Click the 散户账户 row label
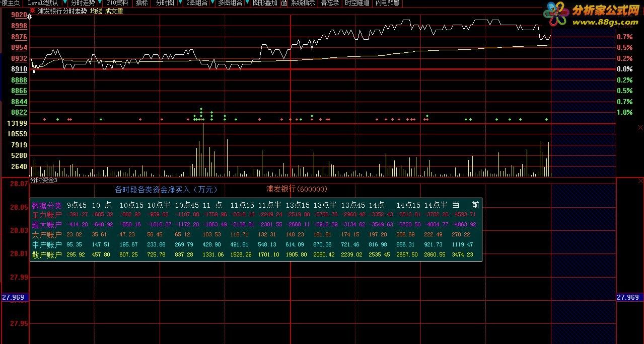The height and width of the screenshot is (344, 644). point(47,254)
